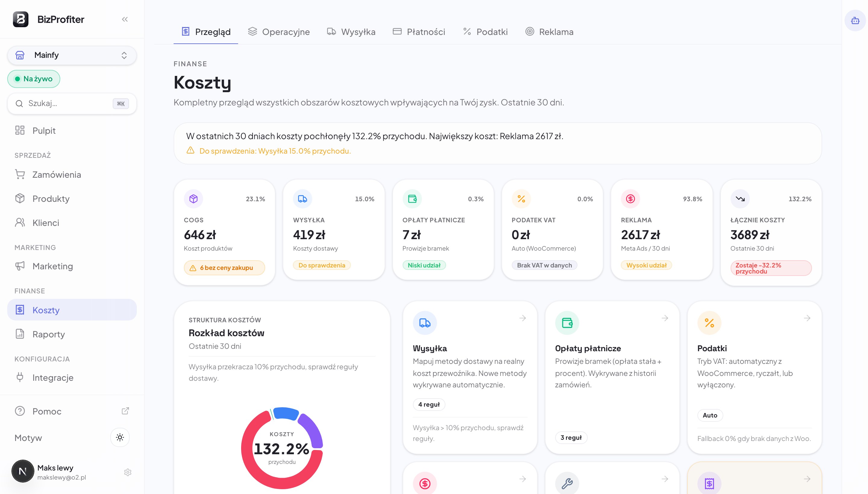Click 'Do sprawdzenia: Wysyłka 15.0% przychodu' alert text
This screenshot has height=494, width=868.
275,151
